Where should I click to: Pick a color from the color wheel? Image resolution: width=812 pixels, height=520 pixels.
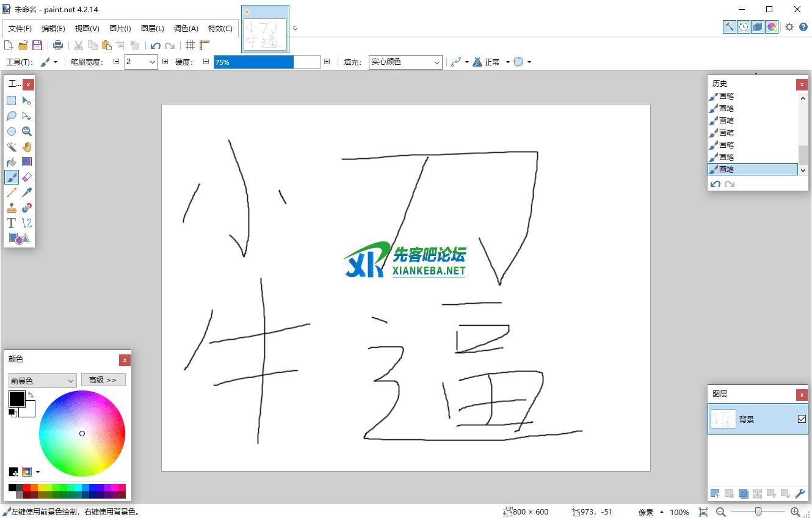pyautogui.click(x=82, y=433)
